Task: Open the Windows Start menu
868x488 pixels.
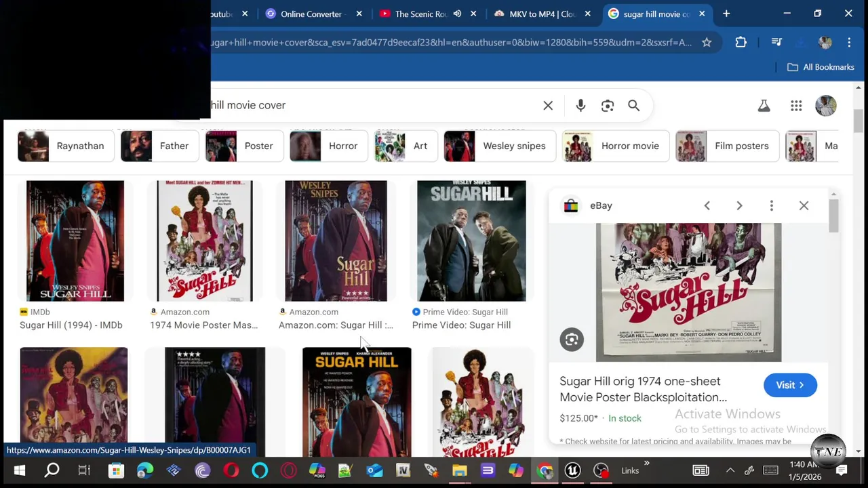Action: coord(20,470)
